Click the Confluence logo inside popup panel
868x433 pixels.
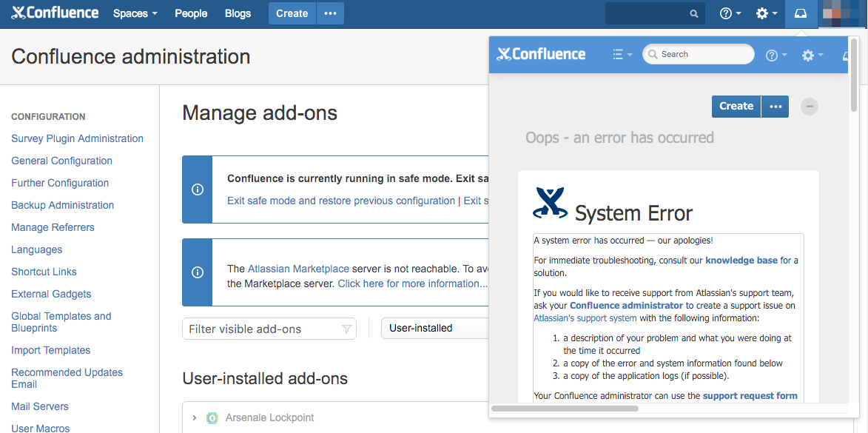[541, 54]
